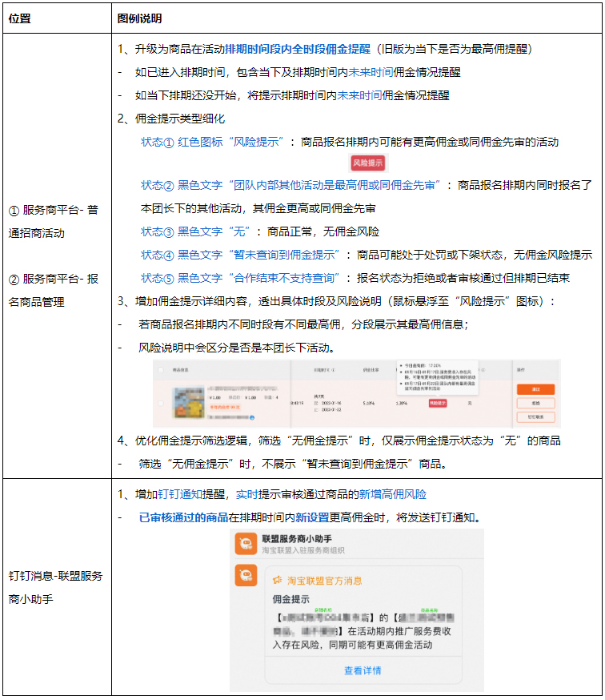Viewport: 605px width, 700px height.
Task: Click the 操作 column header in embedded table
Action: click(x=521, y=370)
